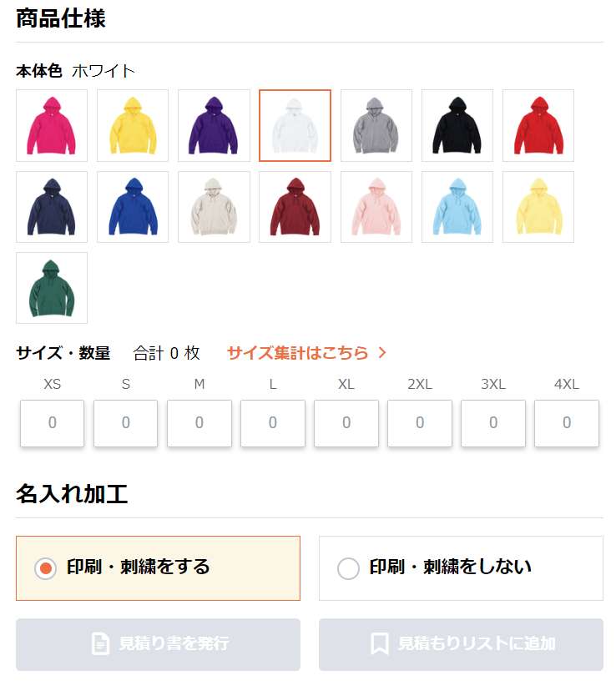616x696 pixels.
Task: Click the 見積り書を発行 button
Action: point(158,644)
